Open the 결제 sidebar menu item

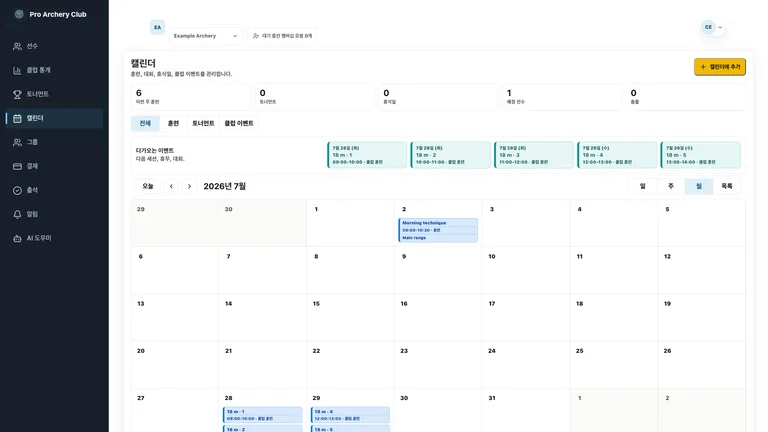(54, 166)
